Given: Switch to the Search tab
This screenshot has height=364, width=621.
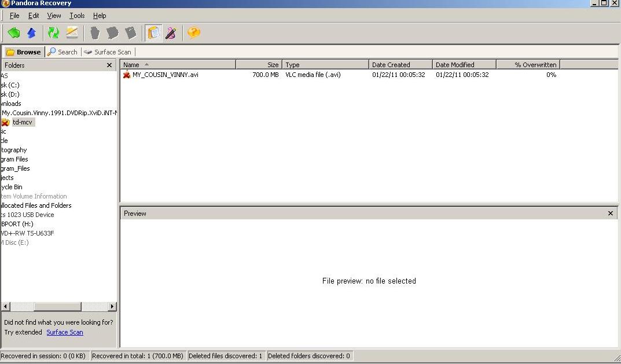Looking at the screenshot, I should point(63,52).
